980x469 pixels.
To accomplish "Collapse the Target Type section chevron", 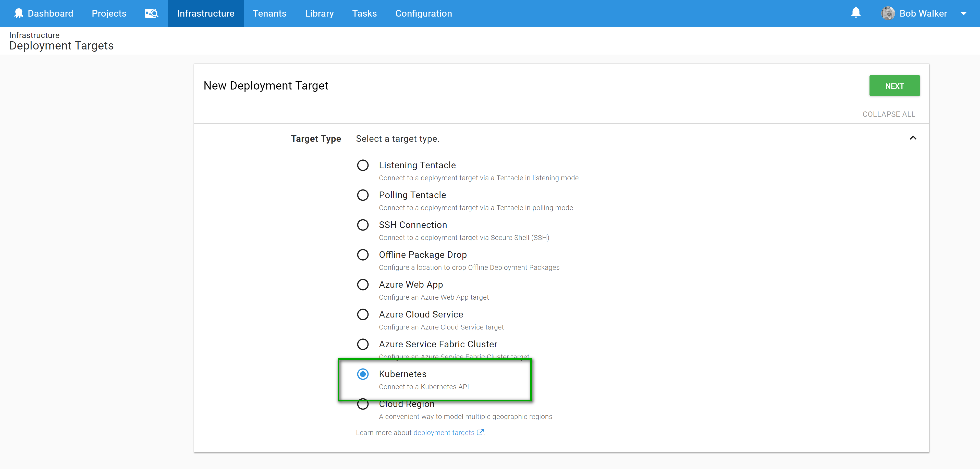I will (913, 138).
